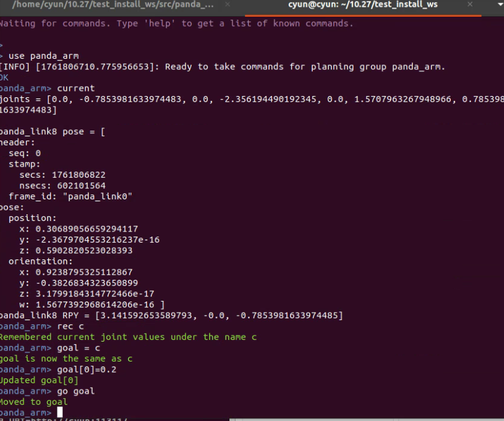The width and height of the screenshot is (504, 421).
Task: Open the terminal tab list dropdown arrow
Action: 499,4
